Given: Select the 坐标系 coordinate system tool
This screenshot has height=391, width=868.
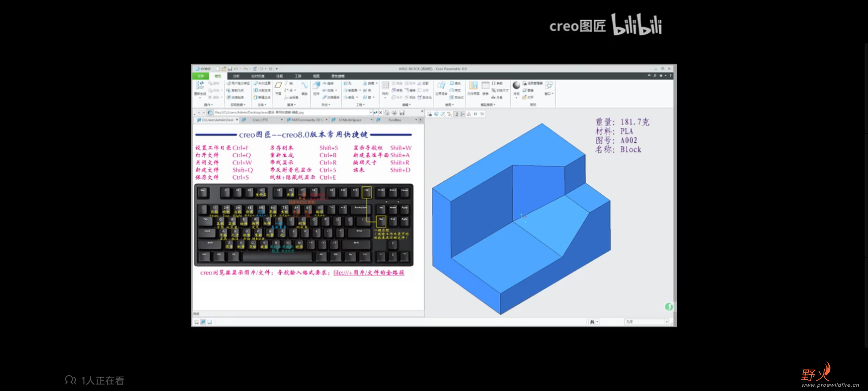Looking at the screenshot, I should point(291,97).
